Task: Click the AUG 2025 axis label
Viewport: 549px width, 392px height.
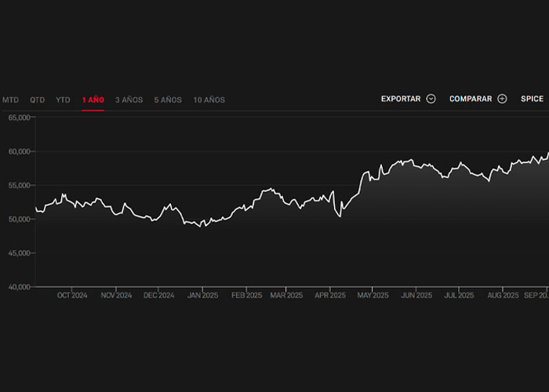Action: (503, 296)
